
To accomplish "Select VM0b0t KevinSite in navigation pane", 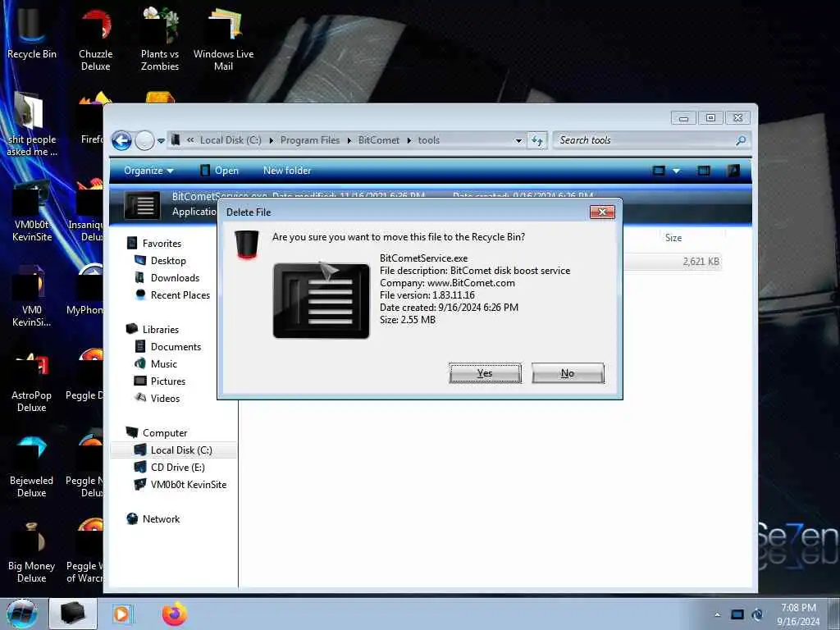I will click(189, 484).
